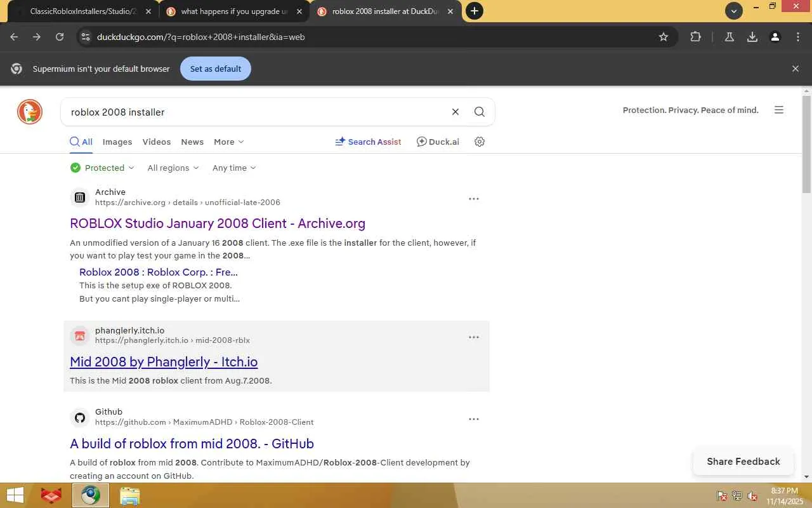This screenshot has height=508, width=812.
Task: Open a new browser tab
Action: pos(474,11)
